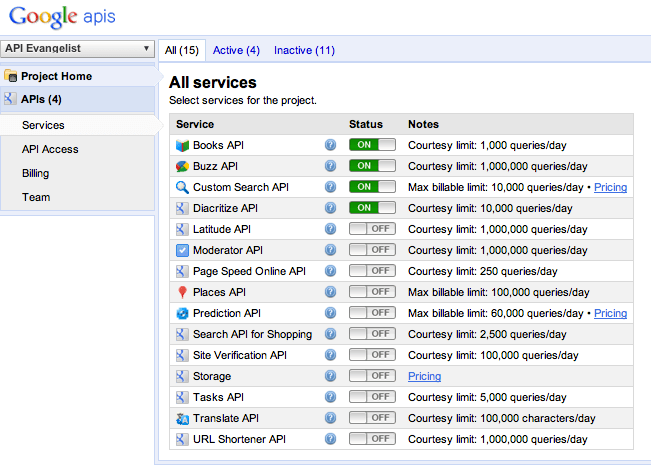651x475 pixels.
Task: Click the URL Shortener API name
Action: (239, 439)
